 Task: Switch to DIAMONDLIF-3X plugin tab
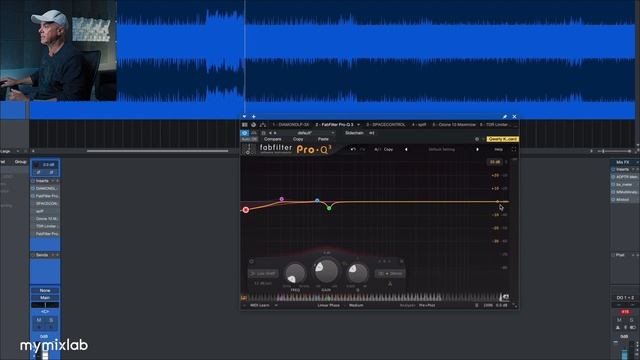click(291, 125)
